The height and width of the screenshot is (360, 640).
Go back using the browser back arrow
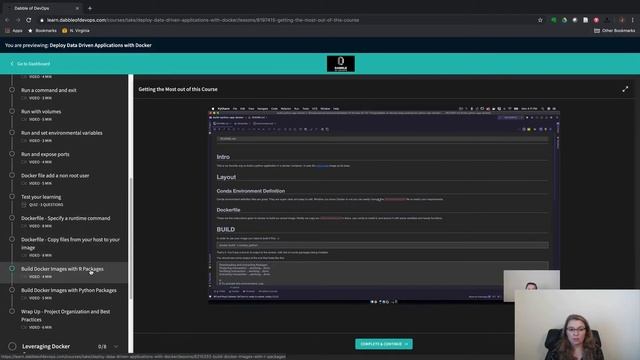coord(7,20)
